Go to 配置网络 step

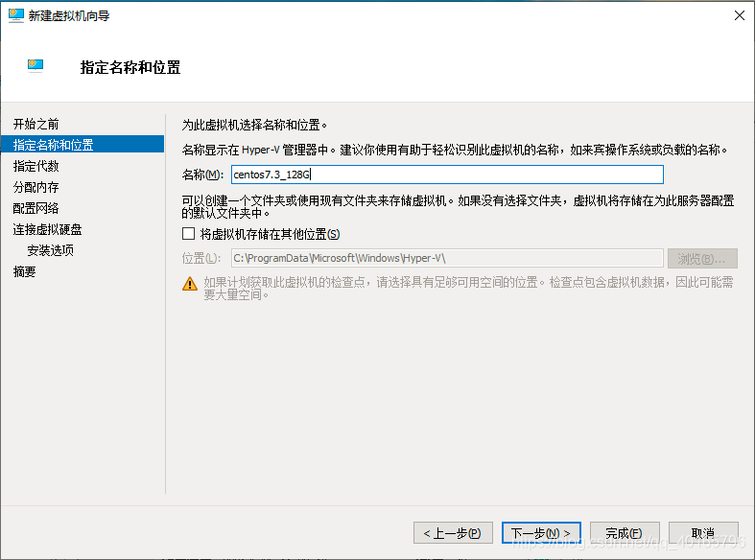pyautogui.click(x=36, y=208)
